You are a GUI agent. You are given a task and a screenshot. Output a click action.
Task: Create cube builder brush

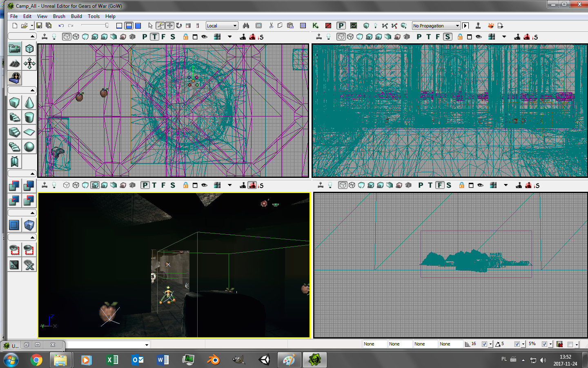(x=15, y=103)
